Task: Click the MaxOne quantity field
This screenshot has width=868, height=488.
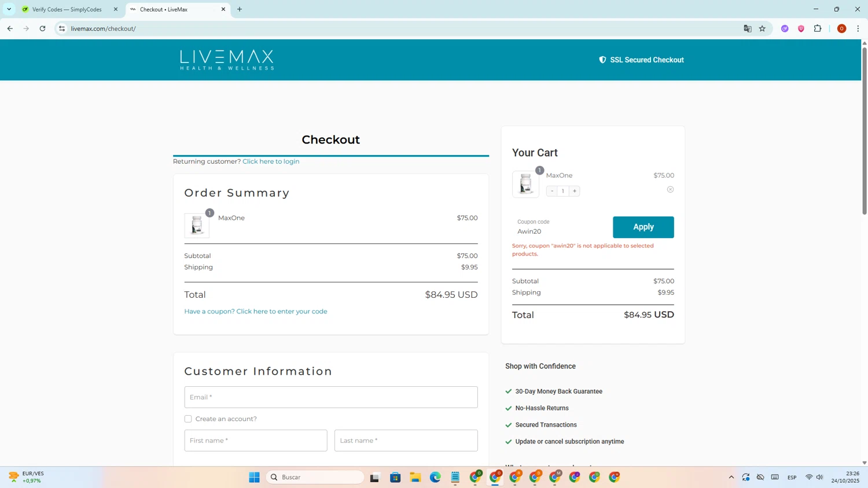Action: click(x=563, y=191)
